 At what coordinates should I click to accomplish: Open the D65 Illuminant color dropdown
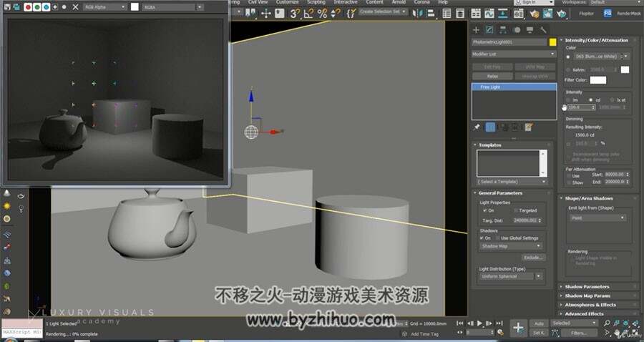tap(601, 57)
